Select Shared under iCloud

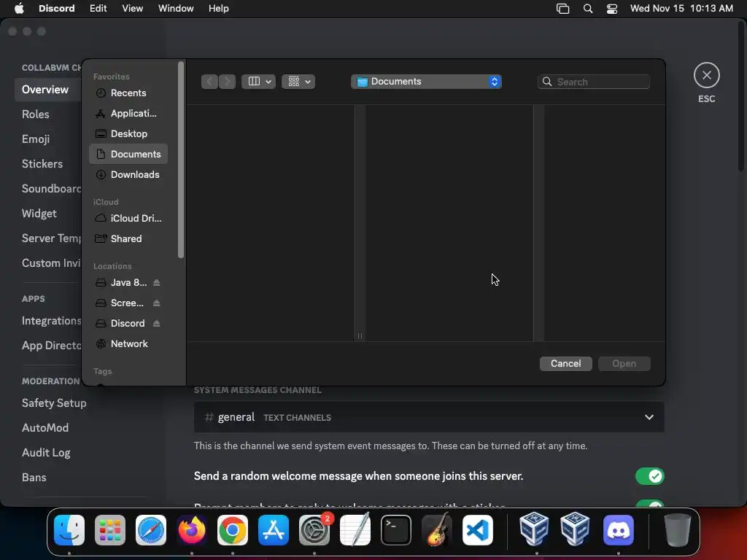point(128,238)
